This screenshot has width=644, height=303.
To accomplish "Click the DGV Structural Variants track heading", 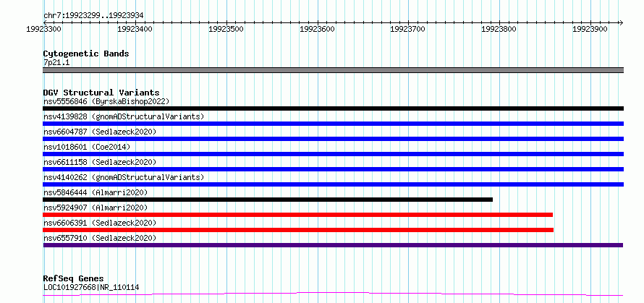I will (x=101, y=93).
